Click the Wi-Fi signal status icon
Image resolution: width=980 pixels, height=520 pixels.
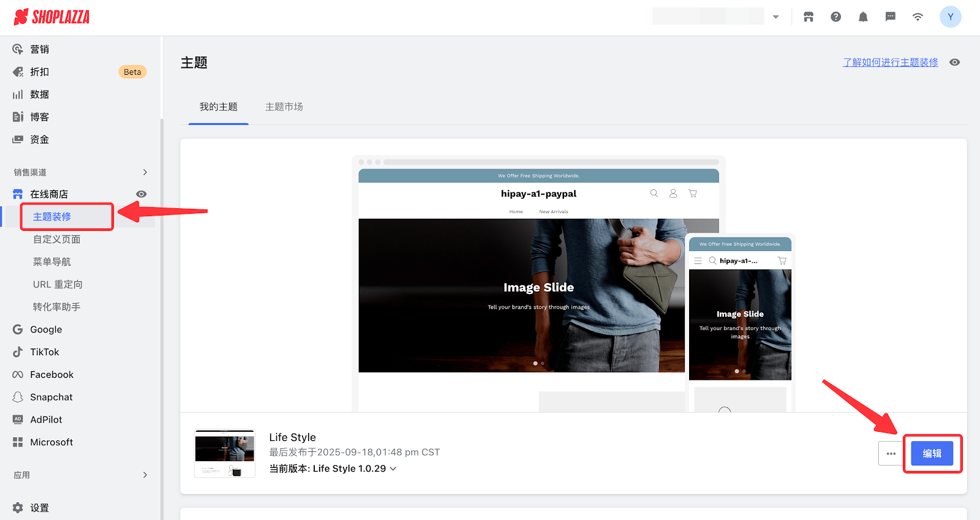(918, 17)
